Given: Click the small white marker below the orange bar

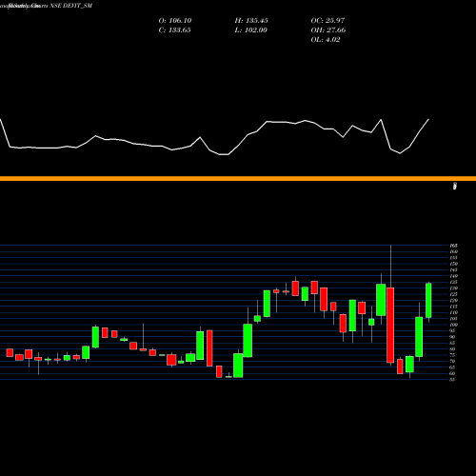Looking at the screenshot, I should 455,186.
